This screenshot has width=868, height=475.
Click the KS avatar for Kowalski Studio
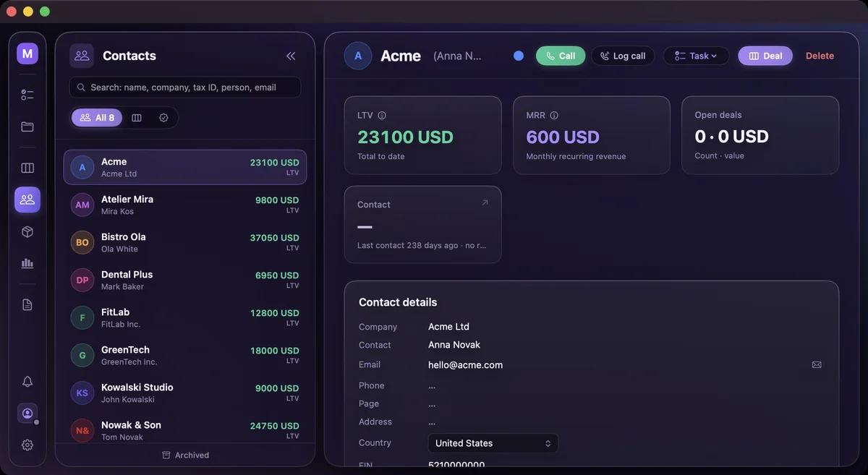coord(82,393)
